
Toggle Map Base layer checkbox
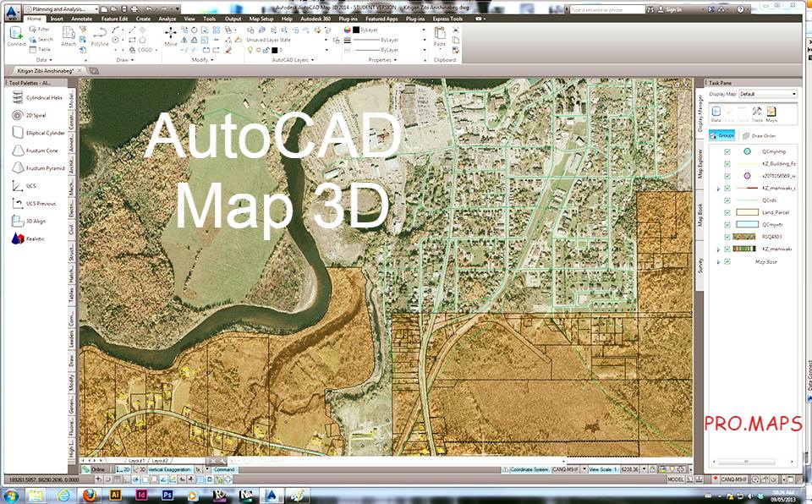coord(727,261)
